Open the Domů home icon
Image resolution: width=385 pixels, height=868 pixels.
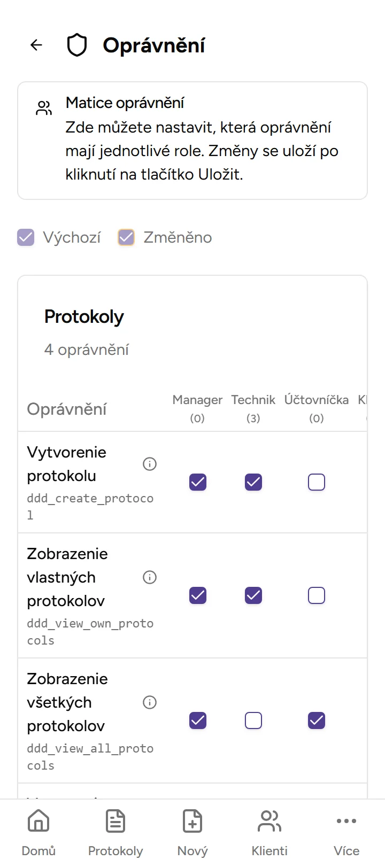[38, 821]
